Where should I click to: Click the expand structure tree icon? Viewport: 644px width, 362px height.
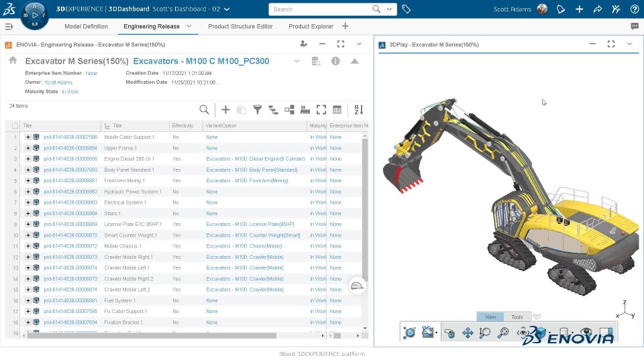[x=273, y=109]
